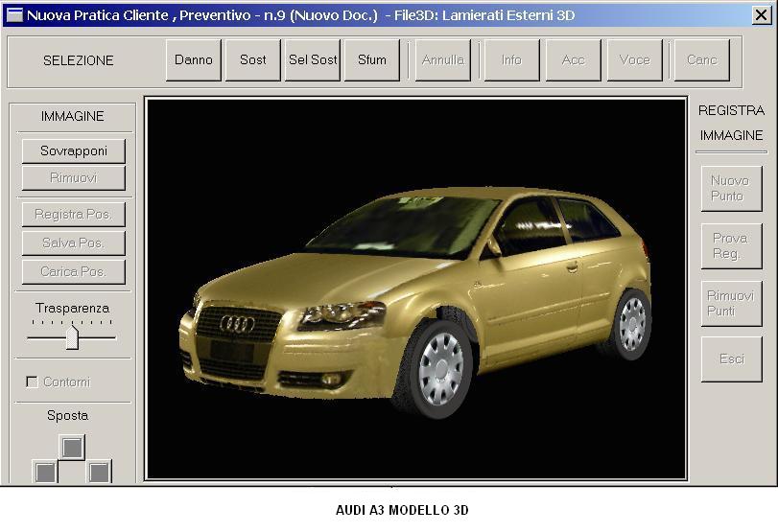Click the Canc button

pyautogui.click(x=702, y=60)
